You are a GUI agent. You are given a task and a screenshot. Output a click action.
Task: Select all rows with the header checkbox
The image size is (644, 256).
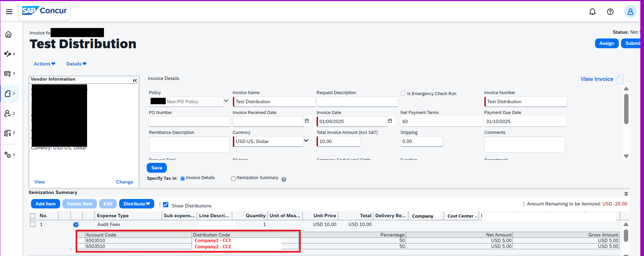(33, 216)
